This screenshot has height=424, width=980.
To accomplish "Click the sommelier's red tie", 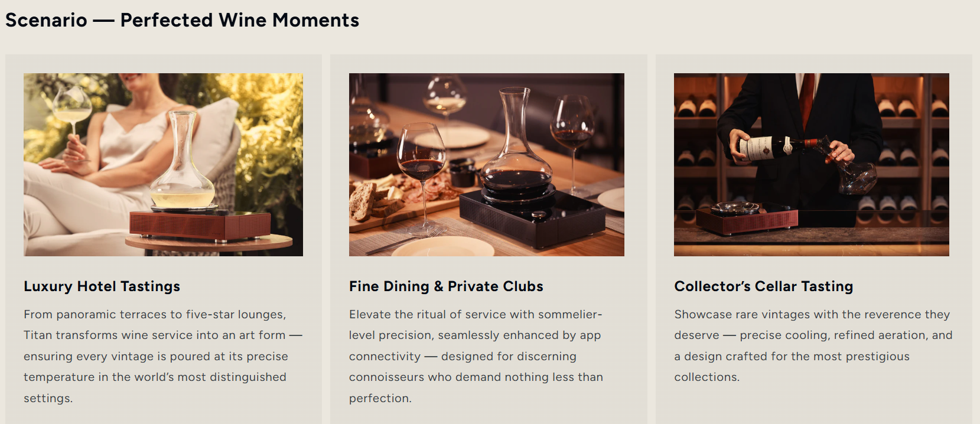I will [806, 97].
